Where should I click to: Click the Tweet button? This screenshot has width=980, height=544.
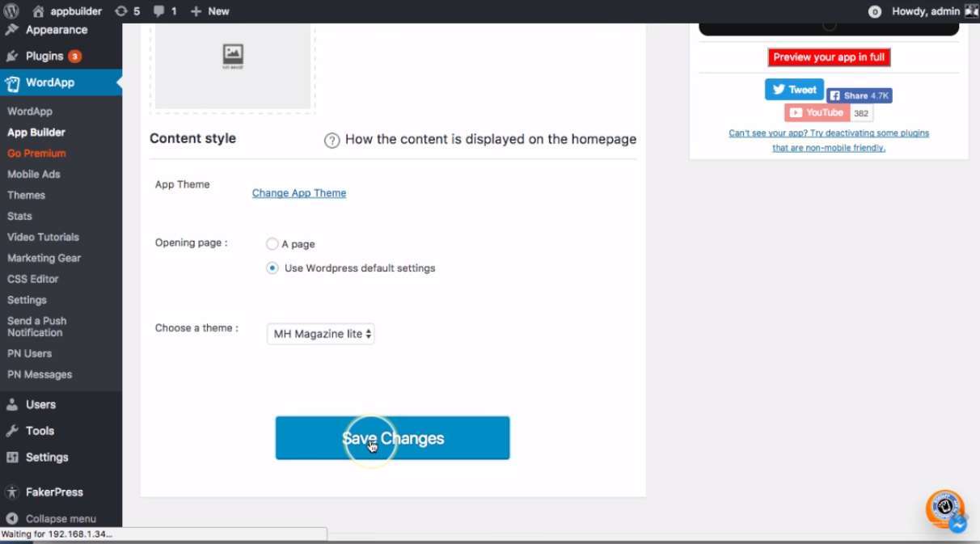794,90
